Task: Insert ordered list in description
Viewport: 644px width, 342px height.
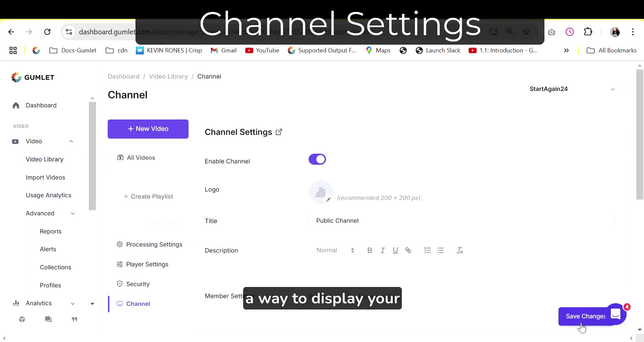Action: [427, 250]
